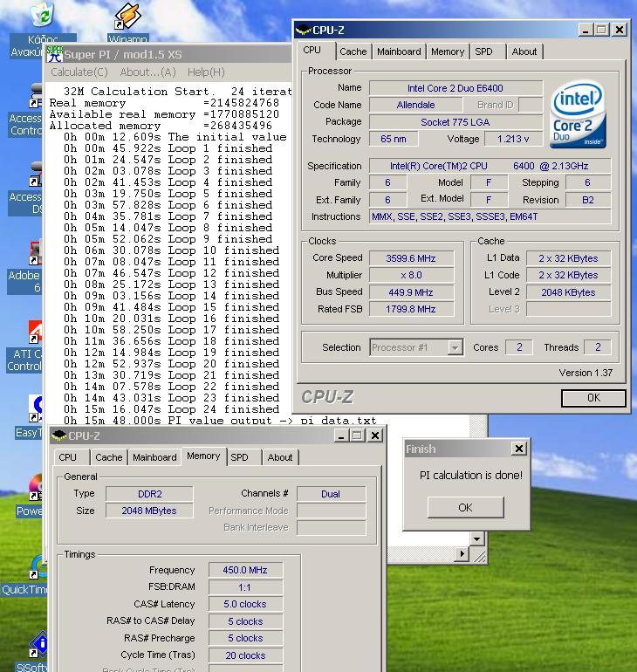Click the CPU-Z icon in the upper window title bar
The width and height of the screenshot is (637, 672).
pos(304,30)
